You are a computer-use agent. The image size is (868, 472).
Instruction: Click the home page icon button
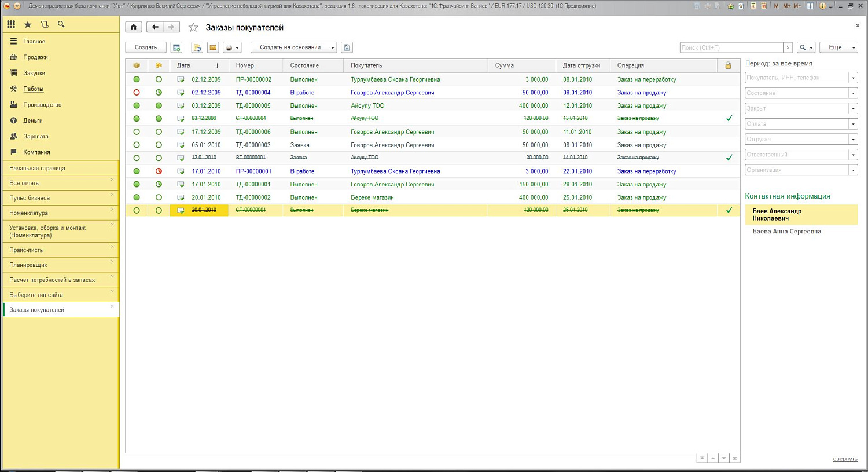coord(134,27)
